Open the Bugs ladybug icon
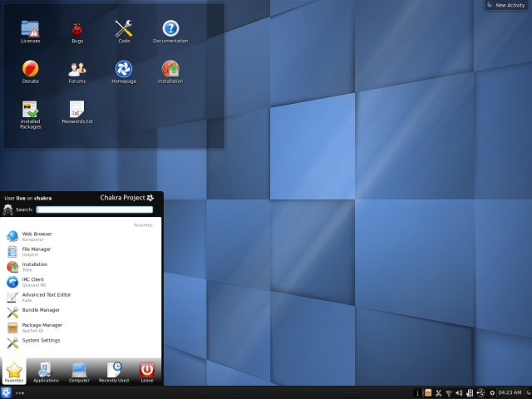This screenshot has height=399, width=532. [77, 29]
